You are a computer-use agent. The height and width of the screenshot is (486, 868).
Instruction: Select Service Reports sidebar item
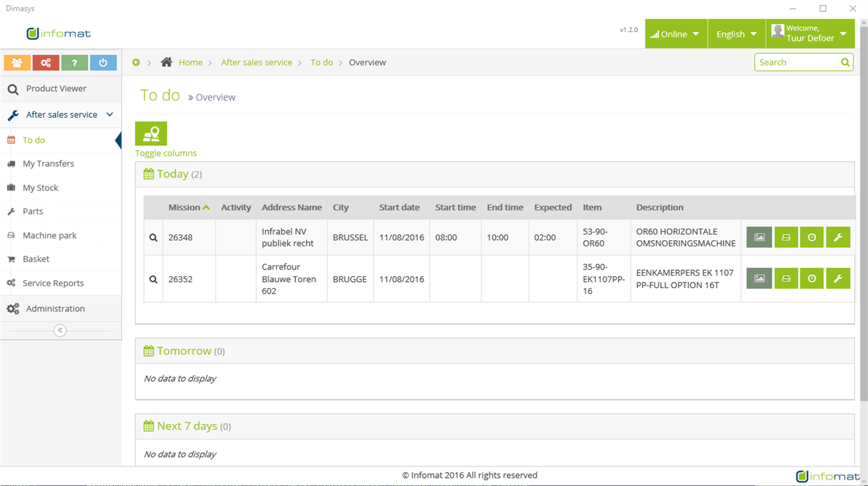pos(53,283)
